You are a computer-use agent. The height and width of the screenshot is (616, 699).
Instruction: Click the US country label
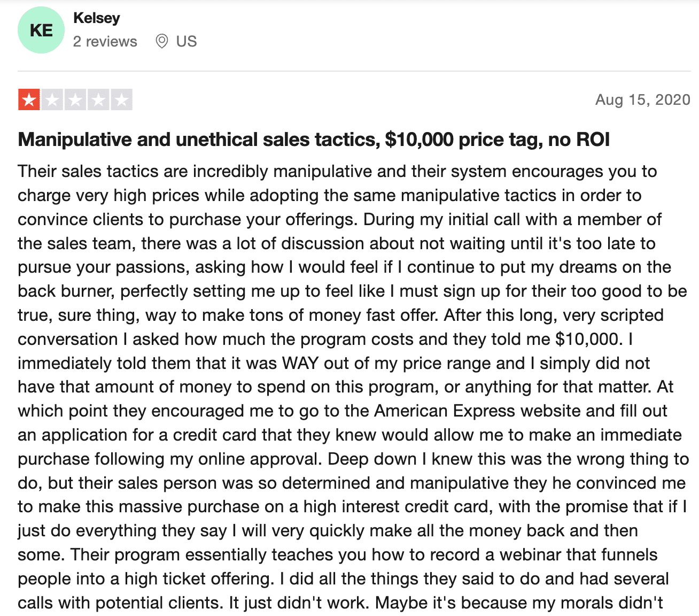187,42
